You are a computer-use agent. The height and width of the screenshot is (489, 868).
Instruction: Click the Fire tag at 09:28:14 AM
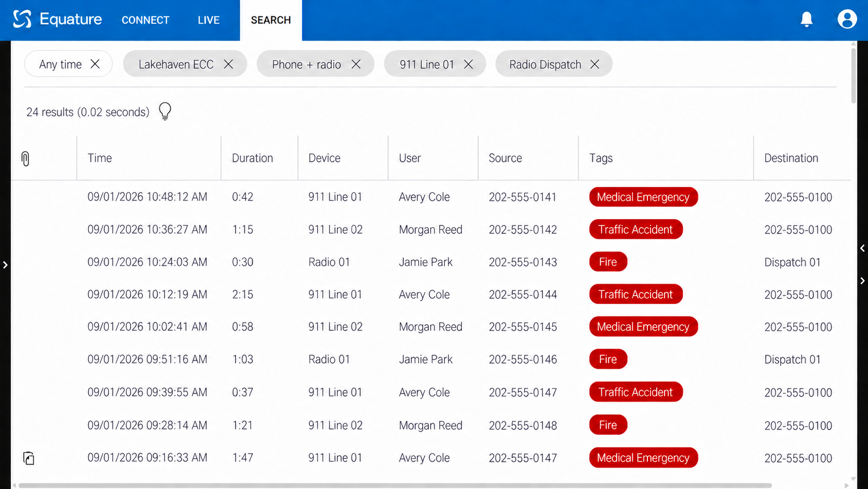(608, 425)
